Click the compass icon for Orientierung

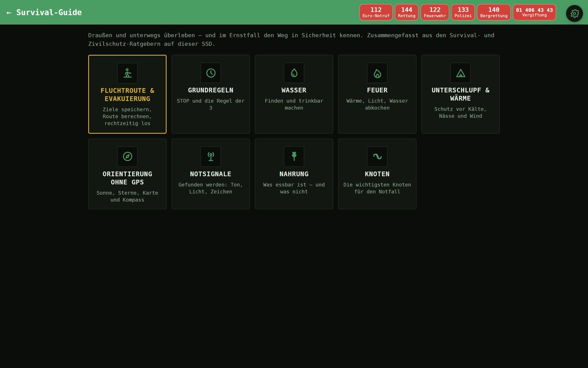(127, 156)
